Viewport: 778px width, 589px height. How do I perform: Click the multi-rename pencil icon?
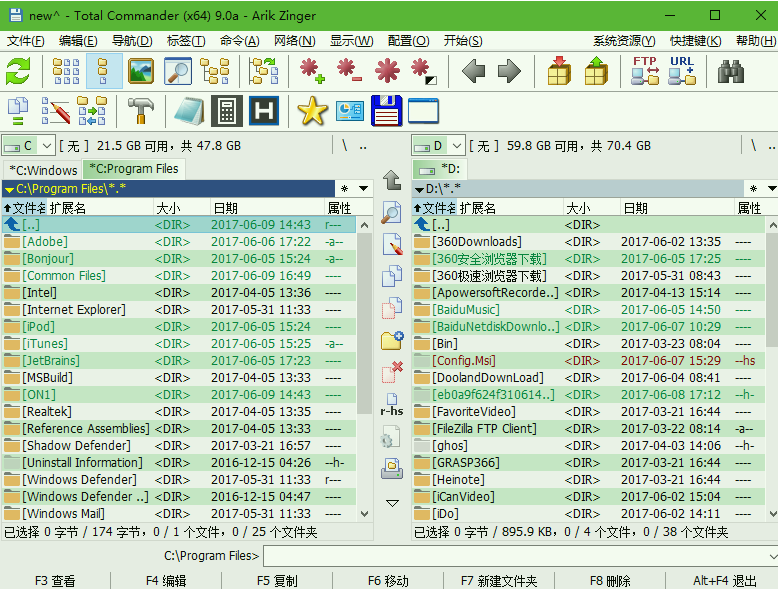(x=56, y=111)
